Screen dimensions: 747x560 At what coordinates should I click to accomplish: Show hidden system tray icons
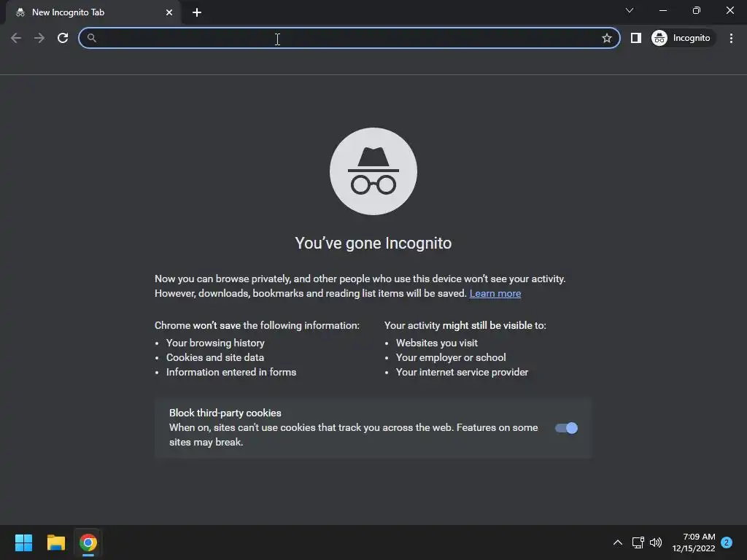point(618,542)
